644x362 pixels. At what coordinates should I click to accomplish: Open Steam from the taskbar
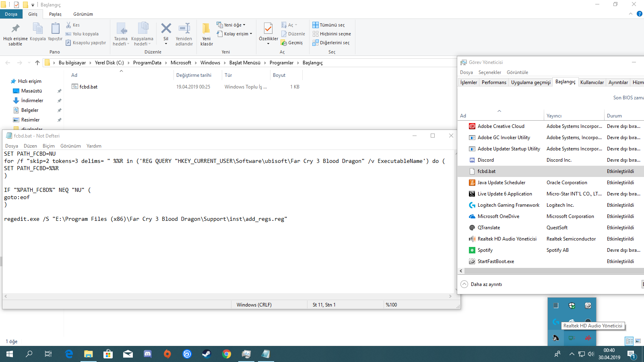[x=206, y=354]
